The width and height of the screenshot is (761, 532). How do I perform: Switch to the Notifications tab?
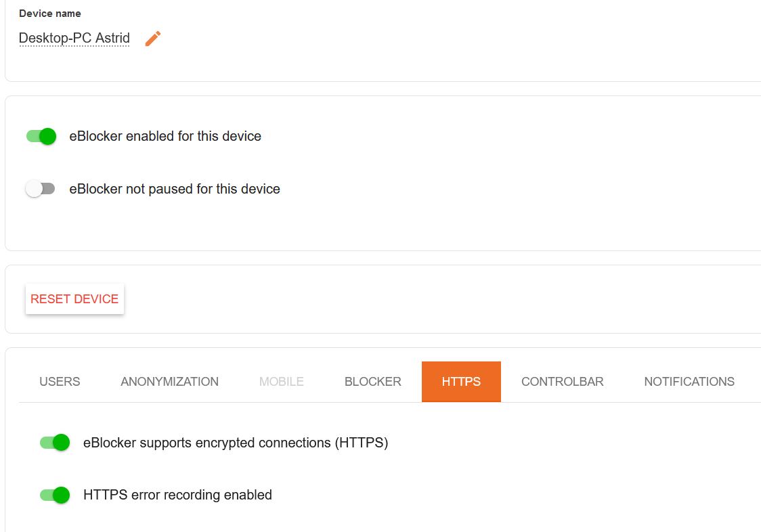point(689,382)
